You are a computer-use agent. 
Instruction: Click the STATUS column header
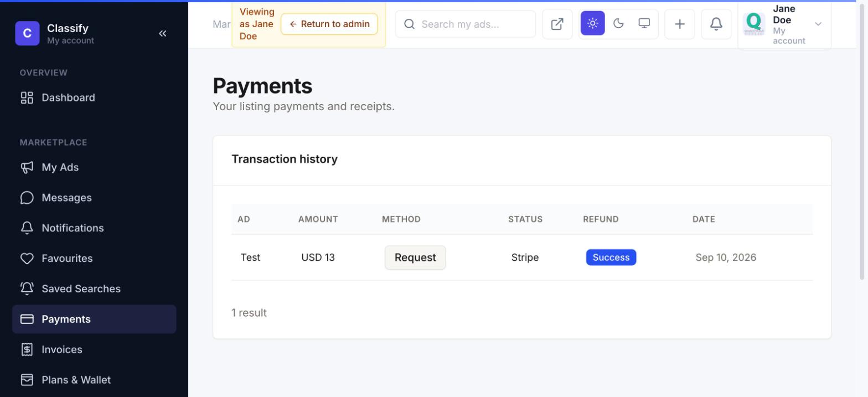click(525, 219)
